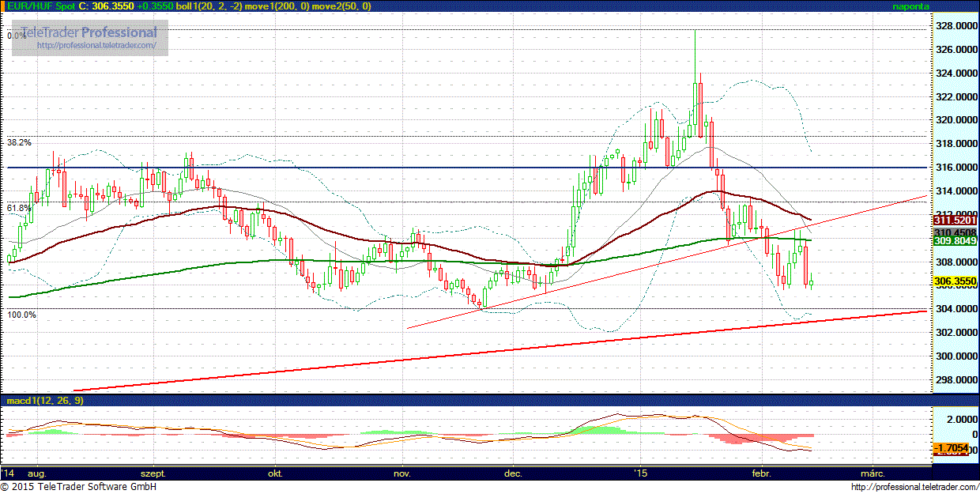Click the 304.0000 price axis label
This screenshot has width=980, height=494.
click(x=955, y=309)
